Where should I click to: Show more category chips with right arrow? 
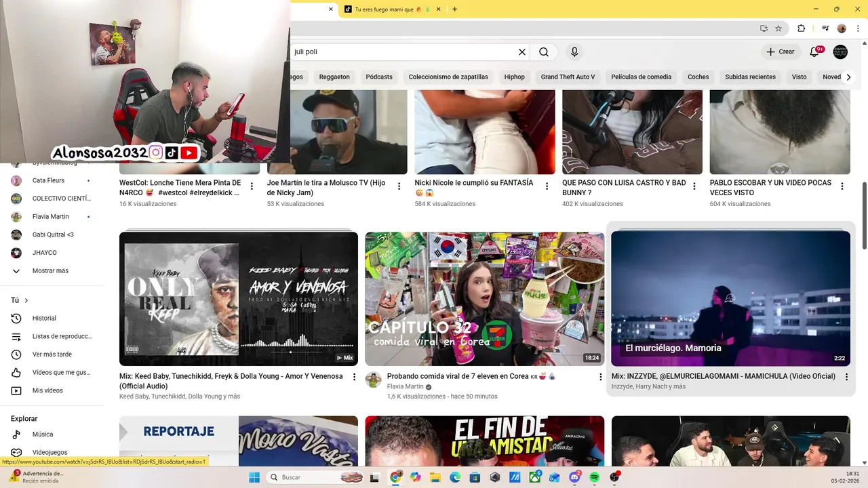848,77
